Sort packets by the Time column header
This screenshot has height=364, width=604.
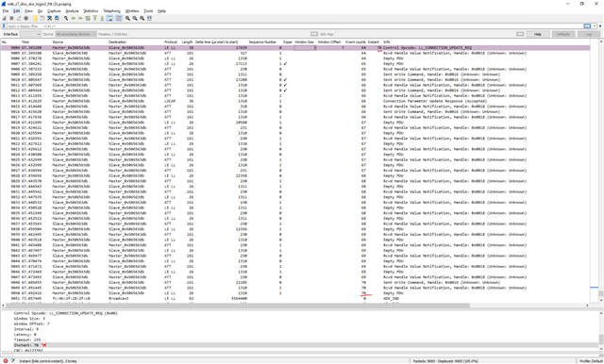[x=36, y=41]
